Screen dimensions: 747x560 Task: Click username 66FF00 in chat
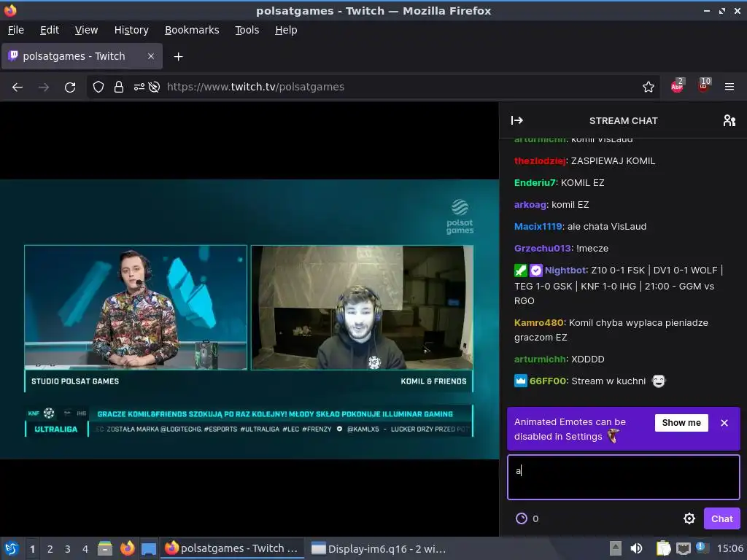[548, 381]
